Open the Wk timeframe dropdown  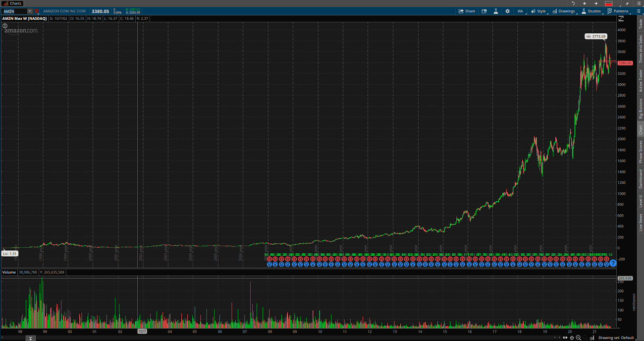[x=520, y=11]
